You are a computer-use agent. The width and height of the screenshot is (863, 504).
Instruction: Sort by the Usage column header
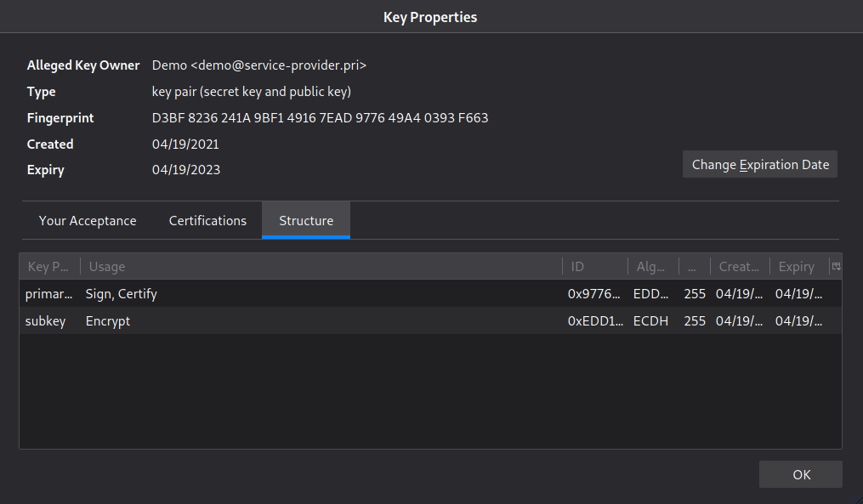click(321, 266)
